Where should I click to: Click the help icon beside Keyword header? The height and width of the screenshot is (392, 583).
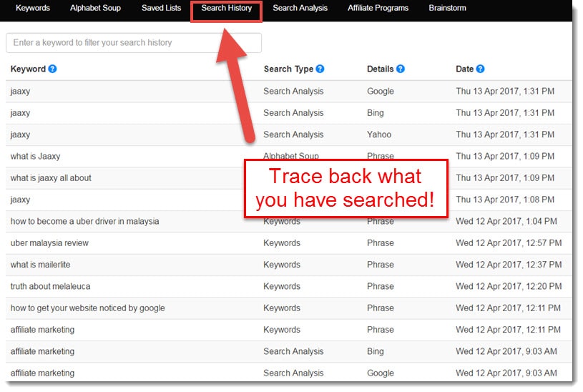pos(52,69)
